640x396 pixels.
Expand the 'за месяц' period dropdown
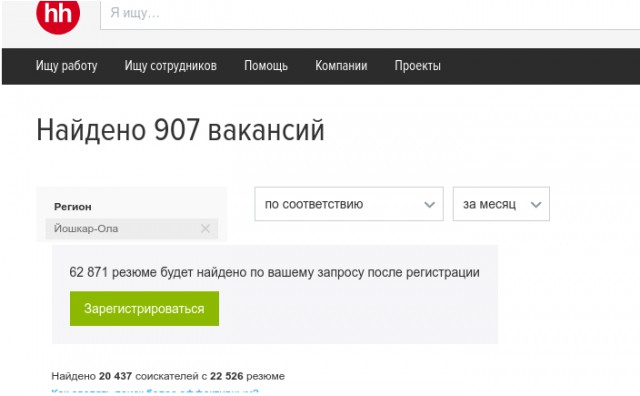click(x=501, y=204)
